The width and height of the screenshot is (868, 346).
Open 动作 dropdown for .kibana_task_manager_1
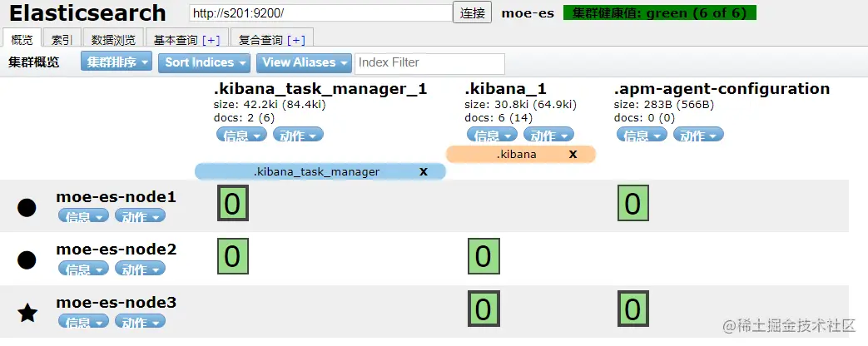pos(298,135)
